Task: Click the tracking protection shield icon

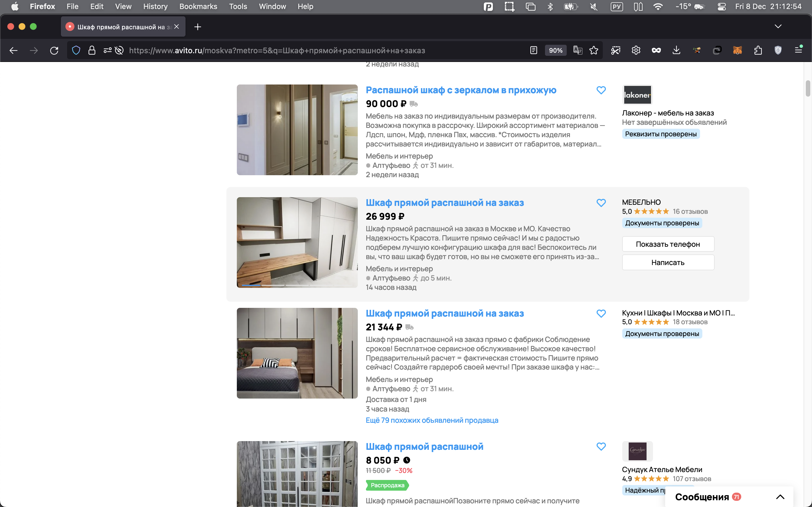Action: coord(76,51)
